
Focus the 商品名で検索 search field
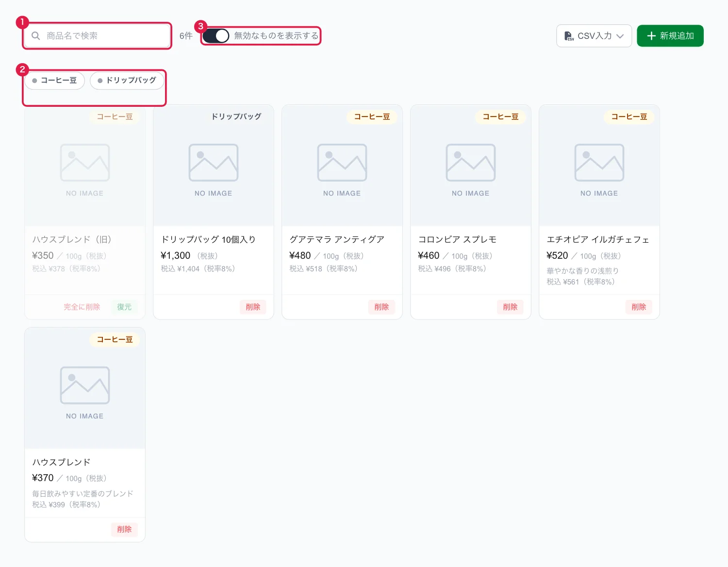pyautogui.click(x=97, y=36)
